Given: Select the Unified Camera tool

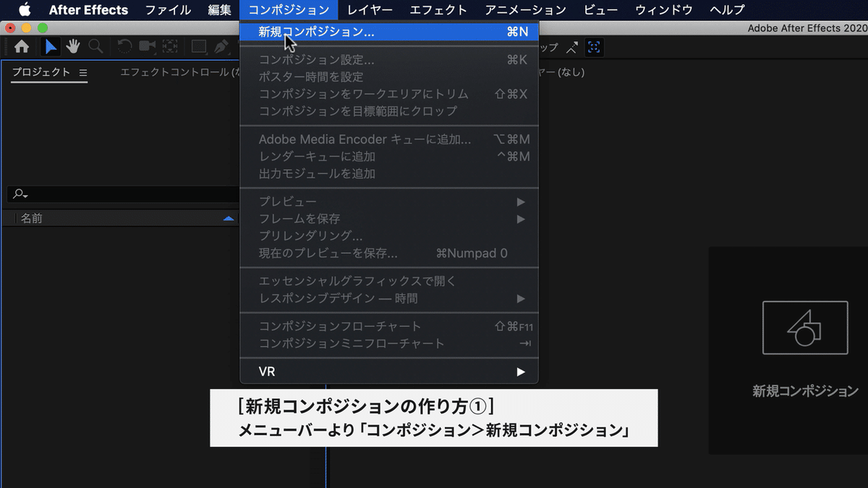Looking at the screenshot, I should coord(147,47).
